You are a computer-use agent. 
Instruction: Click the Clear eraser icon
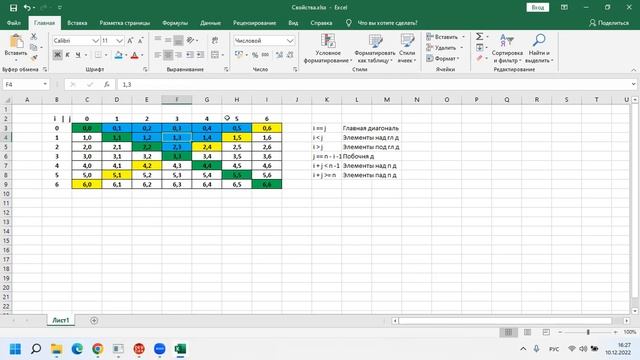(x=480, y=58)
